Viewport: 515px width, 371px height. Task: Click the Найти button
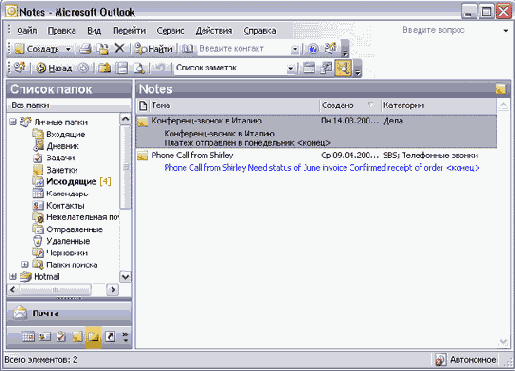click(154, 49)
